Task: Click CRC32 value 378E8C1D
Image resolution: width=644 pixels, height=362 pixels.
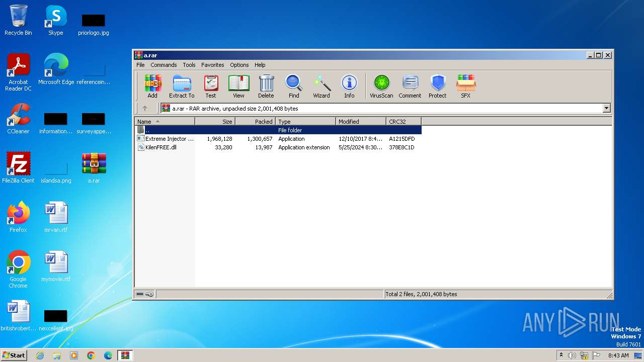Action: (x=401, y=147)
